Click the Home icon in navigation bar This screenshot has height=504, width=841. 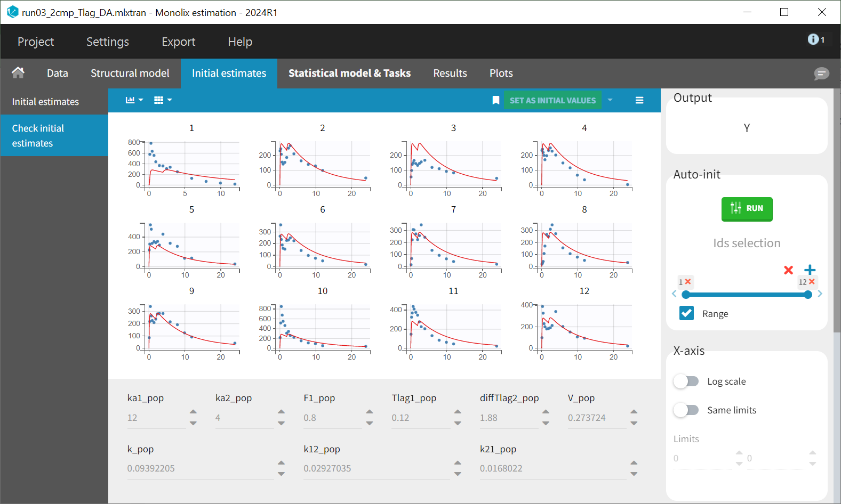pyautogui.click(x=18, y=73)
